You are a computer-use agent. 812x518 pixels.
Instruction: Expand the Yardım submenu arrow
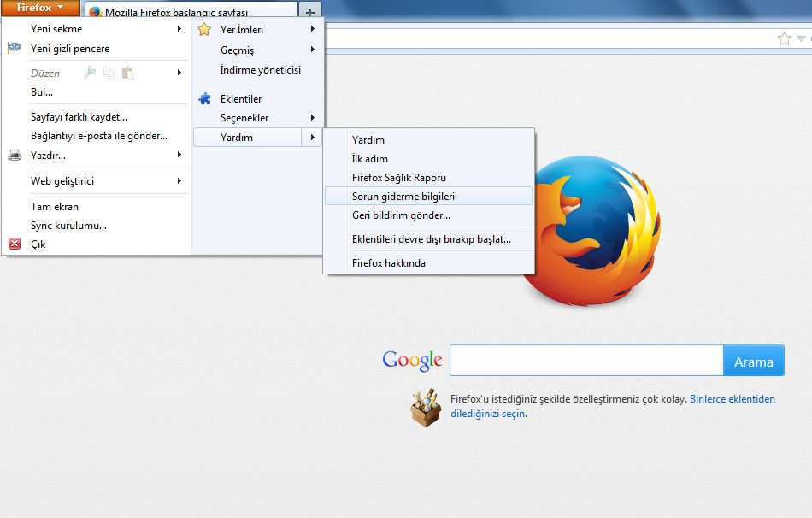(312, 138)
